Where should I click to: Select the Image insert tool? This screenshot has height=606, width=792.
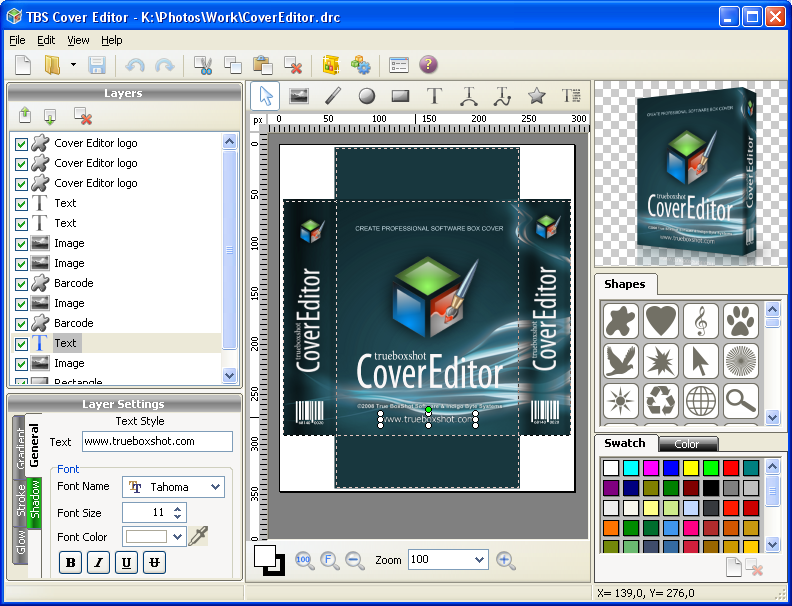click(x=298, y=96)
